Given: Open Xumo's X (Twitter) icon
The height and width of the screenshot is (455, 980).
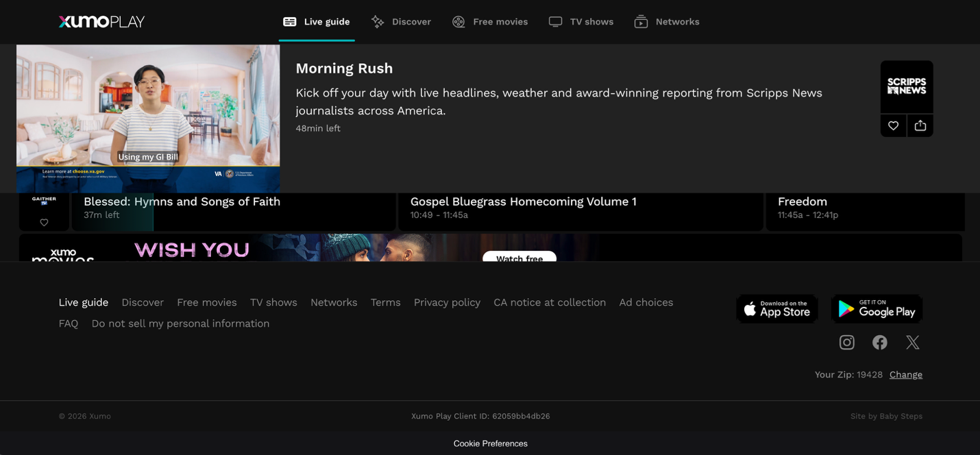Looking at the screenshot, I should pyautogui.click(x=913, y=343).
